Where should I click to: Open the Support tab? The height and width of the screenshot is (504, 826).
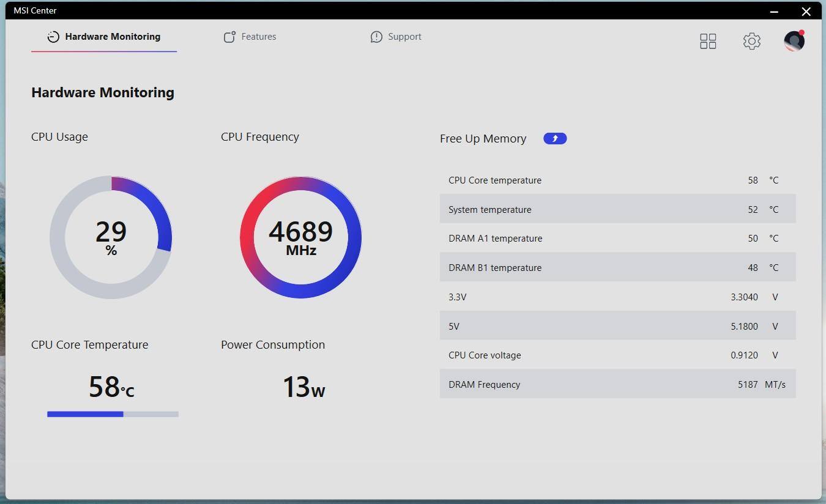(x=404, y=37)
